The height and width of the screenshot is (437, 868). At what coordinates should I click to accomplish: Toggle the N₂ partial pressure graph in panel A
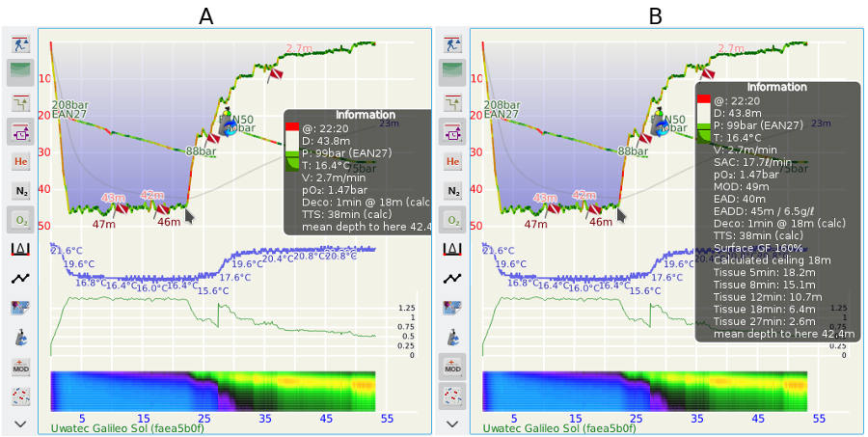point(20,191)
